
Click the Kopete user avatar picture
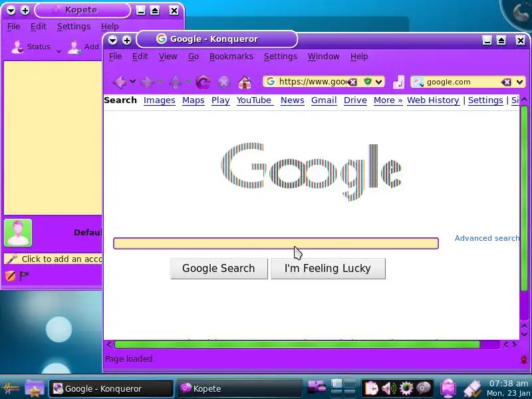18,233
